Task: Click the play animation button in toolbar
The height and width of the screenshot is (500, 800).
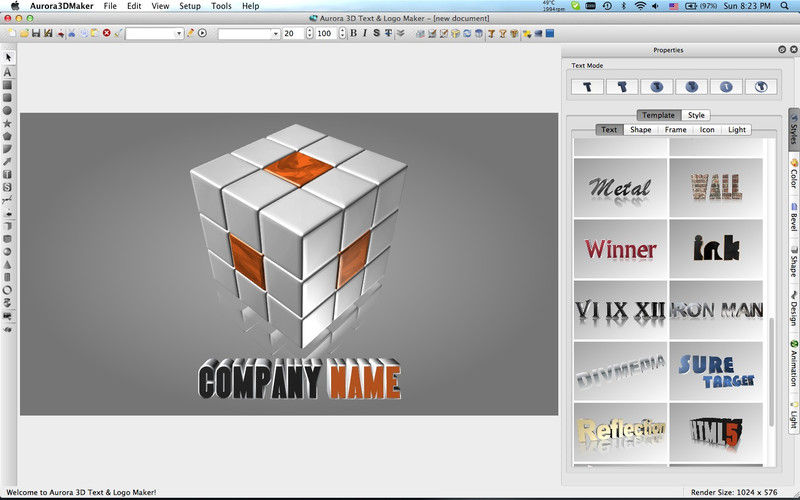Action: point(203,33)
